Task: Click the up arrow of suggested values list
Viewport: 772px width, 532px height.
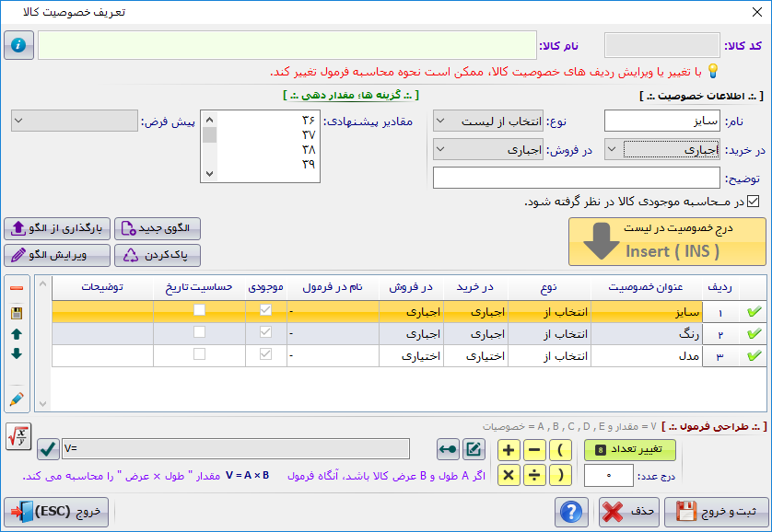Action: (x=210, y=120)
